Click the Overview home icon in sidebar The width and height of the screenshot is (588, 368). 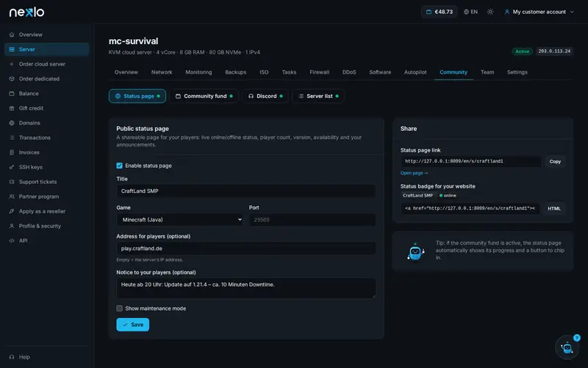(x=12, y=35)
